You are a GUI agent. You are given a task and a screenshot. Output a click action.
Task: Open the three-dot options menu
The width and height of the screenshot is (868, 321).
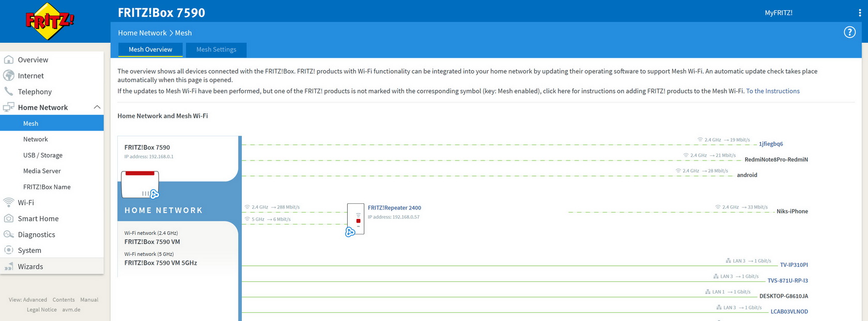860,13
